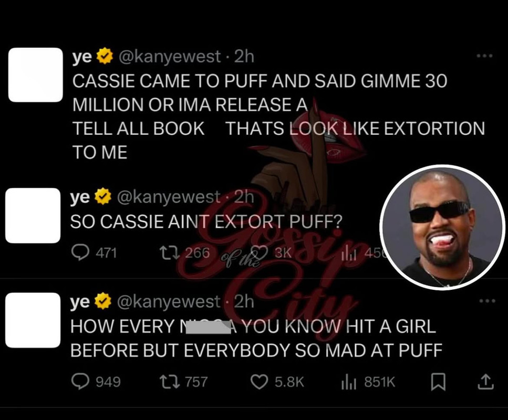The width and height of the screenshot is (508, 420).
Task: Open the second tweet's profile avatar
Action: (x=33, y=215)
